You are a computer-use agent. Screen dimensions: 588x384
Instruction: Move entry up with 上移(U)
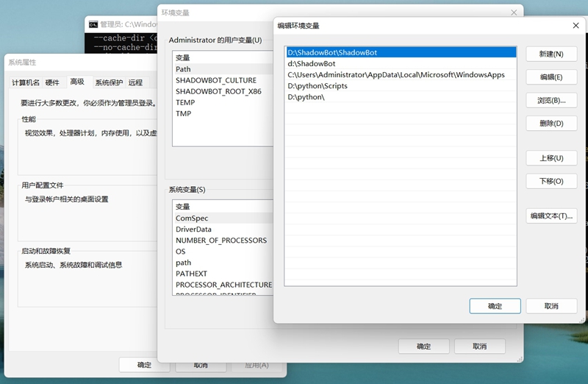pos(551,158)
